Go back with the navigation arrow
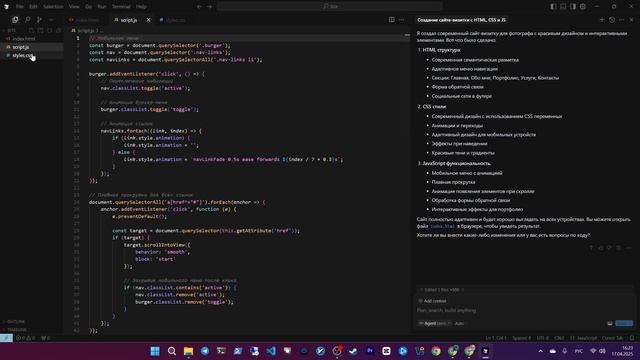640x360 pixels. 199,7
